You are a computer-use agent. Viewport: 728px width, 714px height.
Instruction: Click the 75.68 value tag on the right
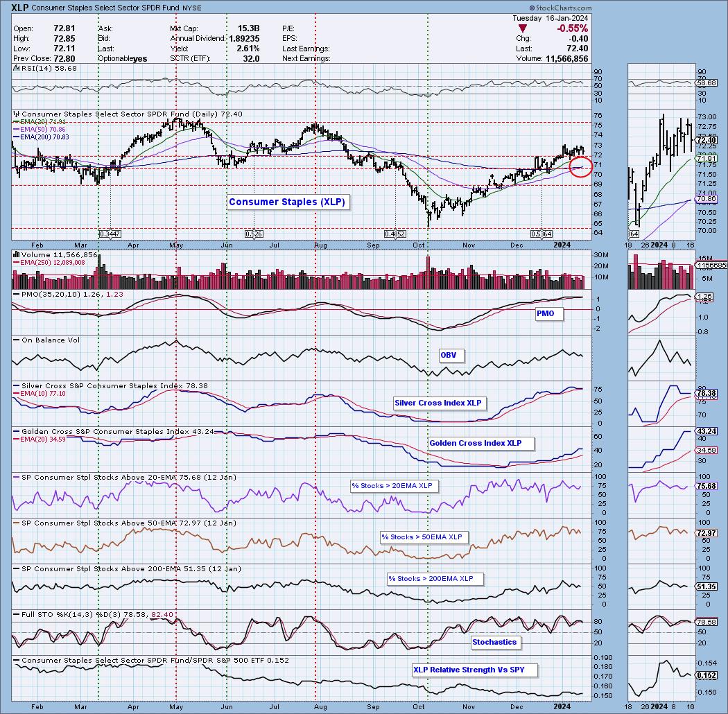pos(707,486)
